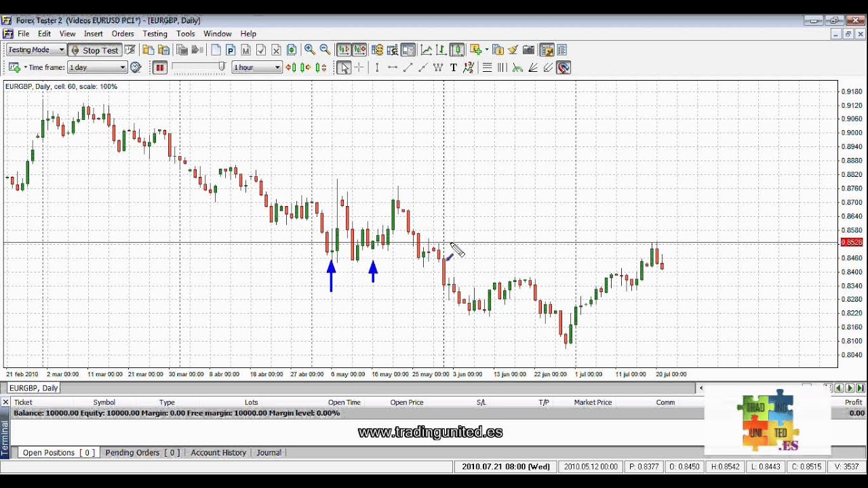
Task: Select the crosshair tool
Action: coord(359,67)
